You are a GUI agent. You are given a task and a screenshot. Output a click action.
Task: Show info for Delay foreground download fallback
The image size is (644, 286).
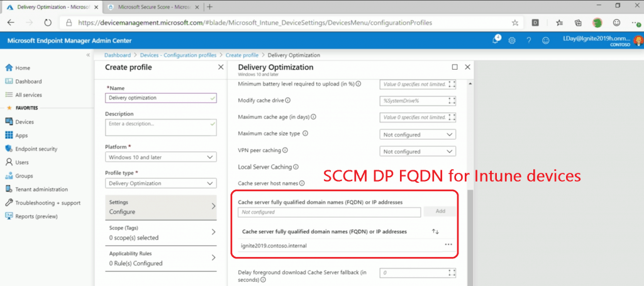tap(263, 280)
